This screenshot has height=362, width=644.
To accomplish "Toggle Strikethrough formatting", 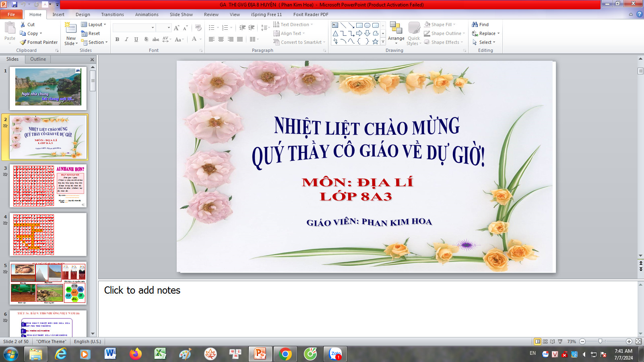I will pyautogui.click(x=155, y=39).
